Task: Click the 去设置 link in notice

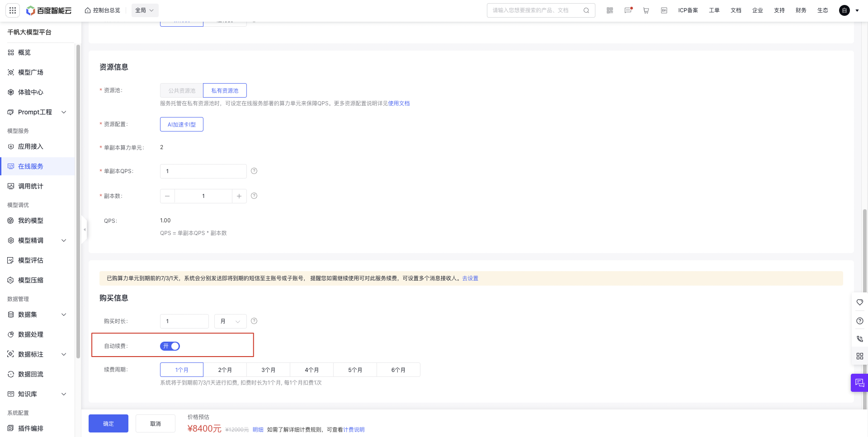Action: (x=470, y=278)
